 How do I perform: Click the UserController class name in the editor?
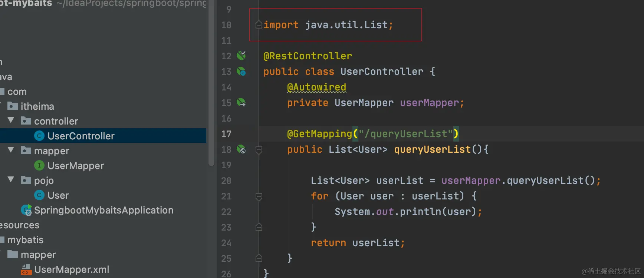coord(382,72)
